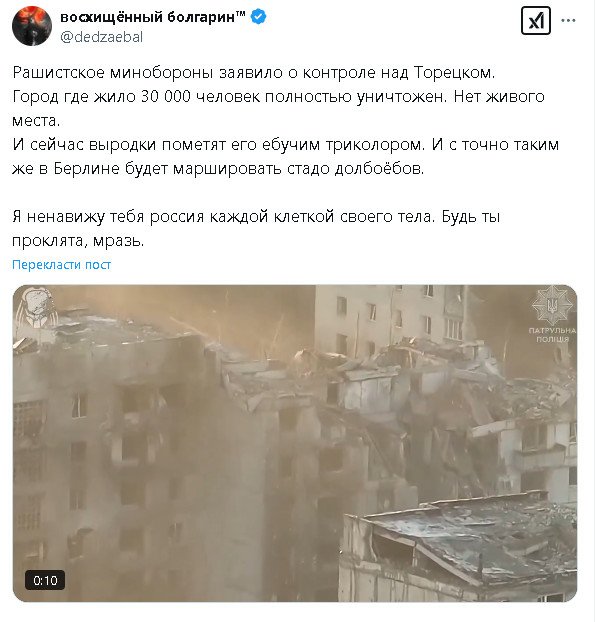Click the Перекласти пост translate link
The image size is (595, 622).
[61, 265]
